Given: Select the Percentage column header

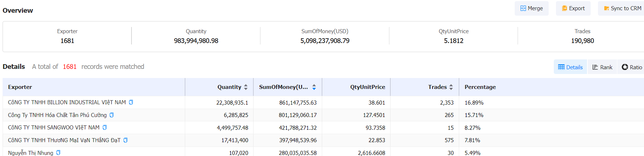Looking at the screenshot, I should (480, 87).
